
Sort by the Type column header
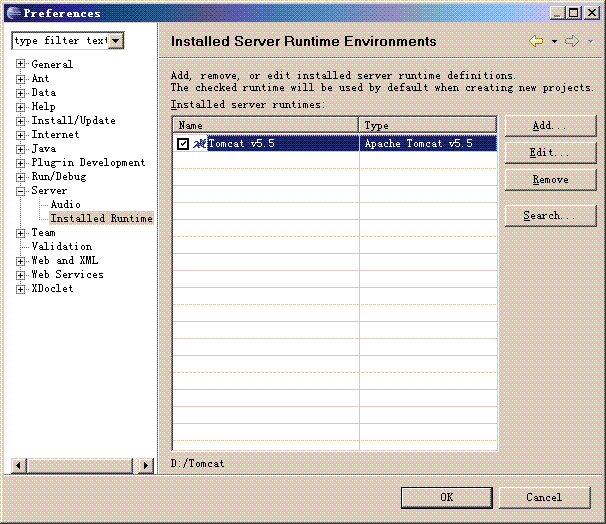pos(428,125)
